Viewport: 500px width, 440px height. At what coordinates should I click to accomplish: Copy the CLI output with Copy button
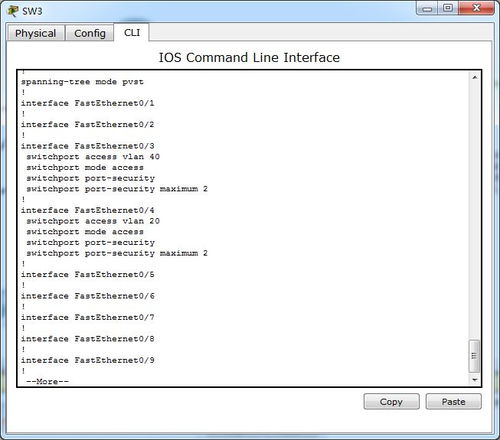[x=391, y=402]
